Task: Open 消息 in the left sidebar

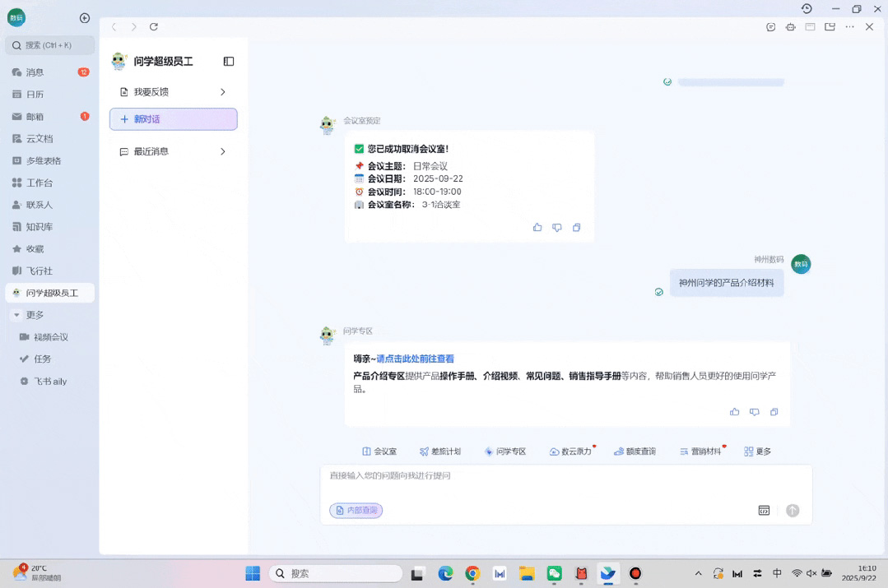Action: point(35,72)
